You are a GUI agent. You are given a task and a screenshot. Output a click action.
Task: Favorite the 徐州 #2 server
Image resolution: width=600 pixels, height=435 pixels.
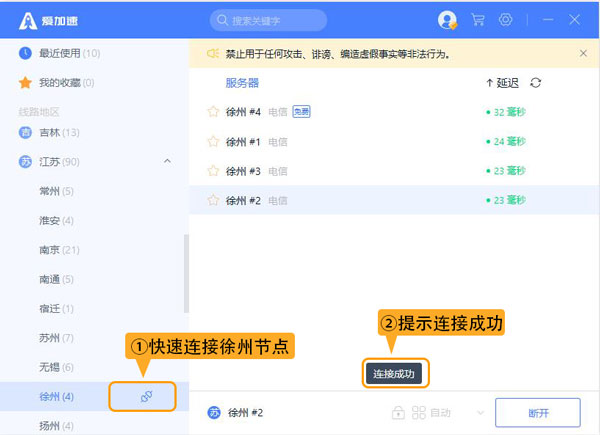213,200
